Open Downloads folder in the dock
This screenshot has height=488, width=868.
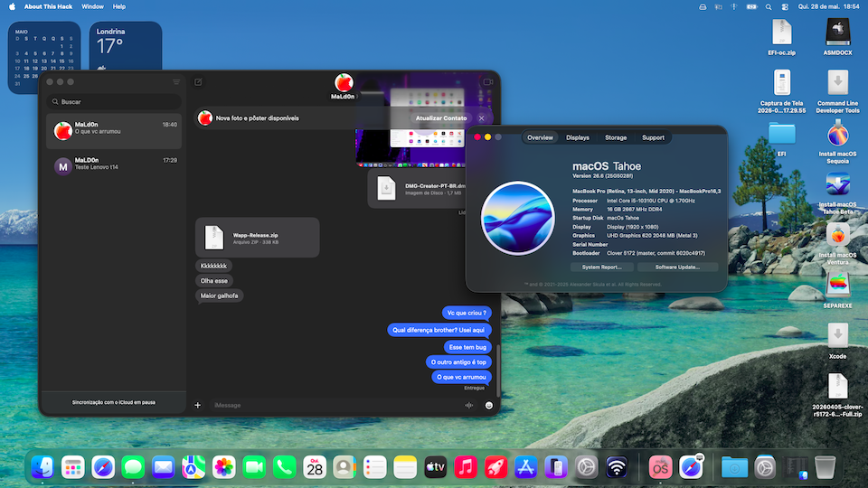pyautogui.click(x=734, y=467)
